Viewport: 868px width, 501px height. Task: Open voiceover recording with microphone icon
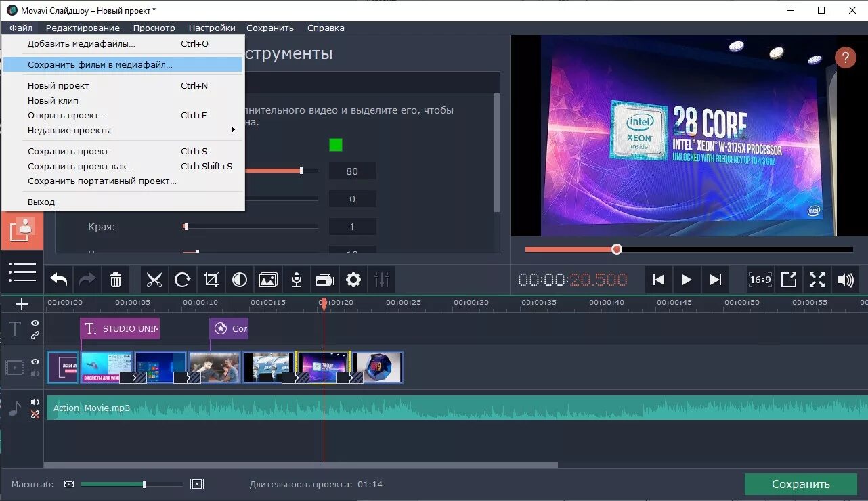[296, 279]
